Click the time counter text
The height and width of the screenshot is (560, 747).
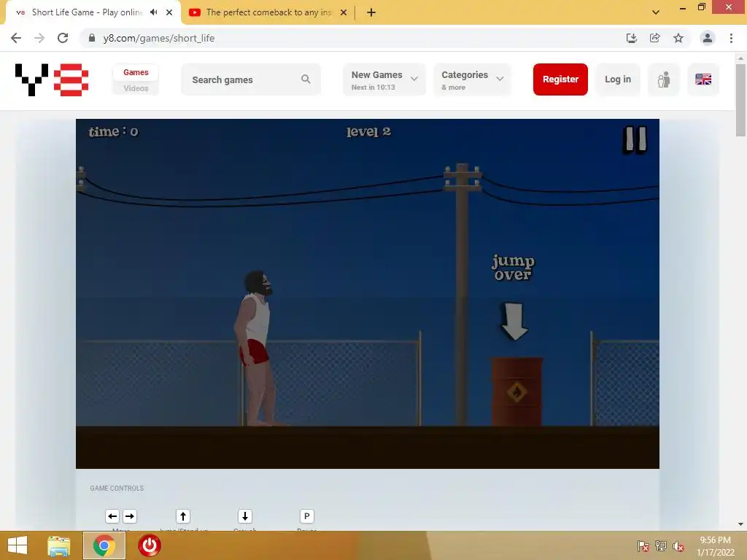(x=113, y=131)
